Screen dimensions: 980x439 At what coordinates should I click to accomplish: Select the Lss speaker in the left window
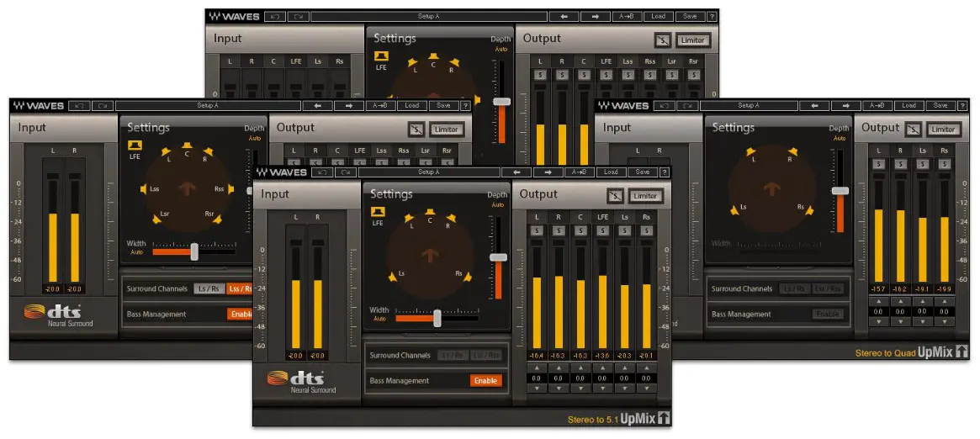tap(144, 188)
